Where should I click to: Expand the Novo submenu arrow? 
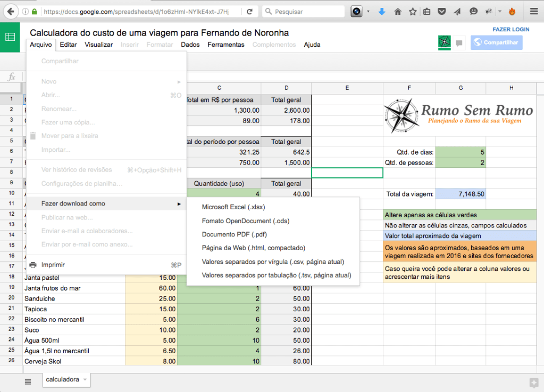coord(180,81)
